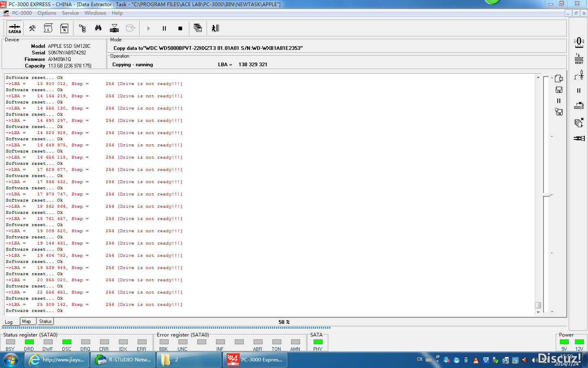Image resolution: width=588 pixels, height=368 pixels.
Task: Click the sector skip jump icon
Action: point(579,106)
